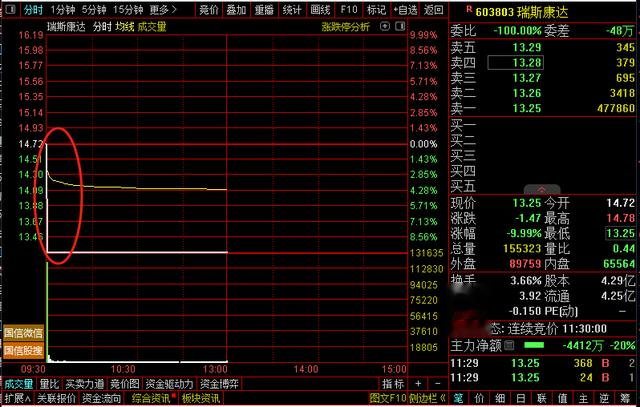Expand the order book with the up-chevron handle

click(x=542, y=190)
